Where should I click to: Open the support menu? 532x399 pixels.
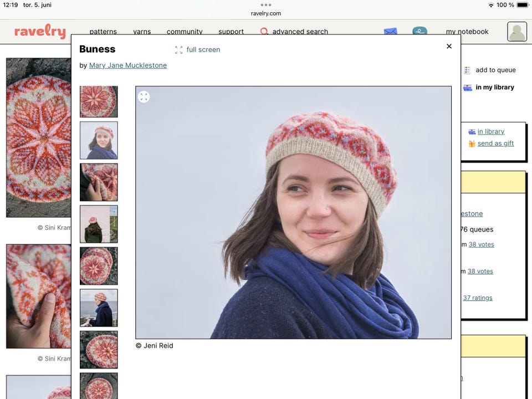[231, 31]
